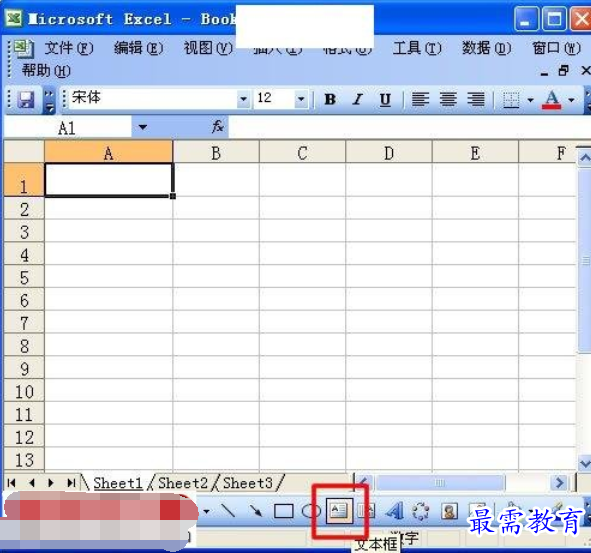
Task: Click the Name Box showing A1
Action: coord(67,128)
